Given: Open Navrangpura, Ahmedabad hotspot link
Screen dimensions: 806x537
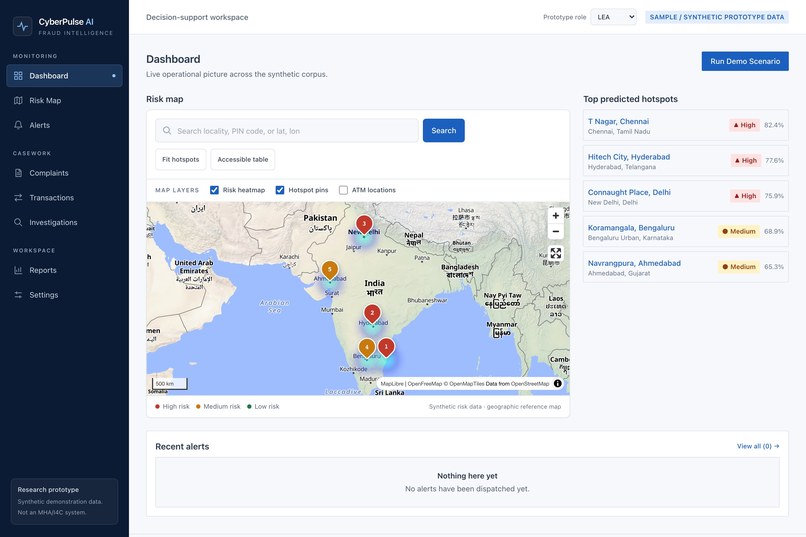Looking at the screenshot, I should (634, 263).
